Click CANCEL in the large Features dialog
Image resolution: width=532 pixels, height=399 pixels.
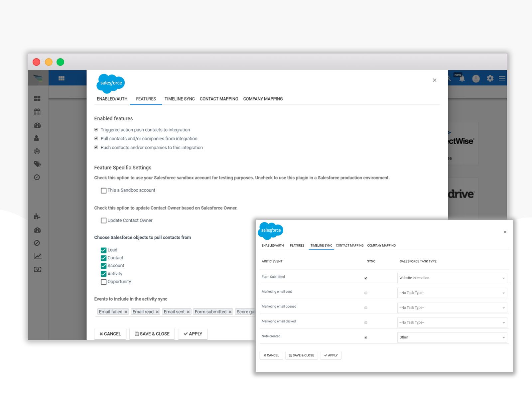(x=110, y=334)
